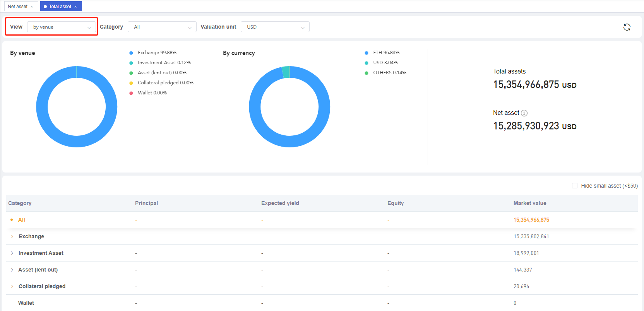Click the Collateral pledged 0.00% legend dot
The height and width of the screenshot is (311, 644).
click(131, 83)
